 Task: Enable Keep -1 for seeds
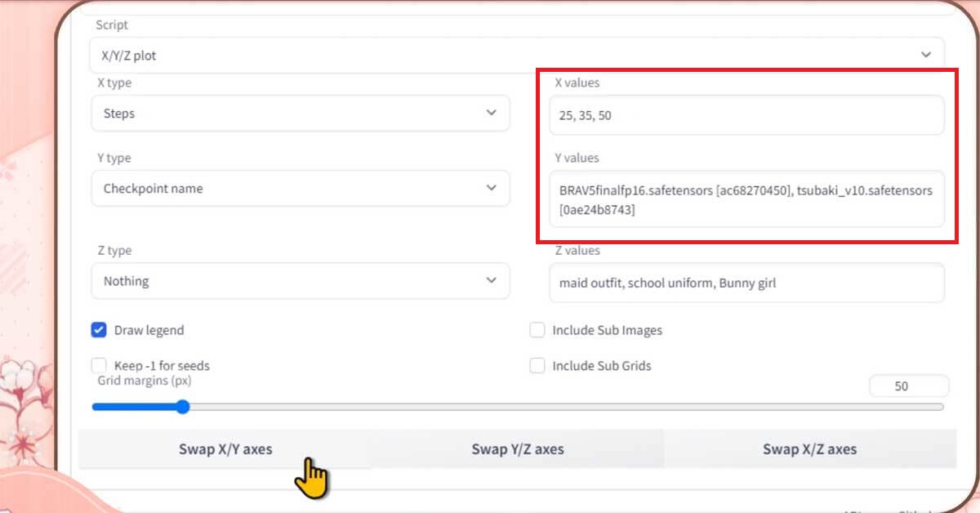(x=99, y=365)
